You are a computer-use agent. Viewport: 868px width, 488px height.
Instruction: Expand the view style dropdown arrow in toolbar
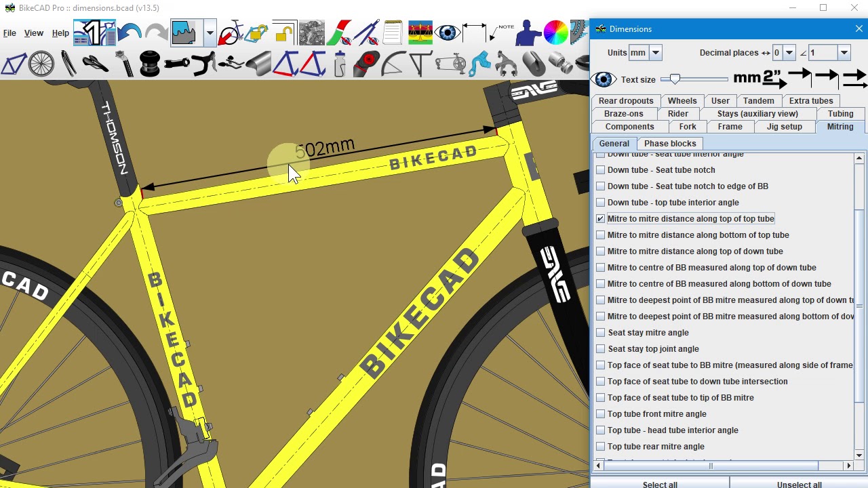210,33
